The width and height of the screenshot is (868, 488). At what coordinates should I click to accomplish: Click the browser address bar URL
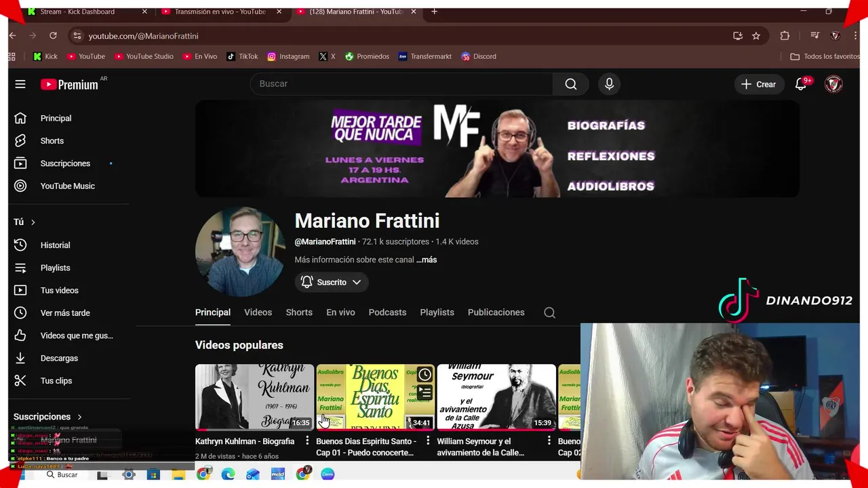tap(143, 36)
